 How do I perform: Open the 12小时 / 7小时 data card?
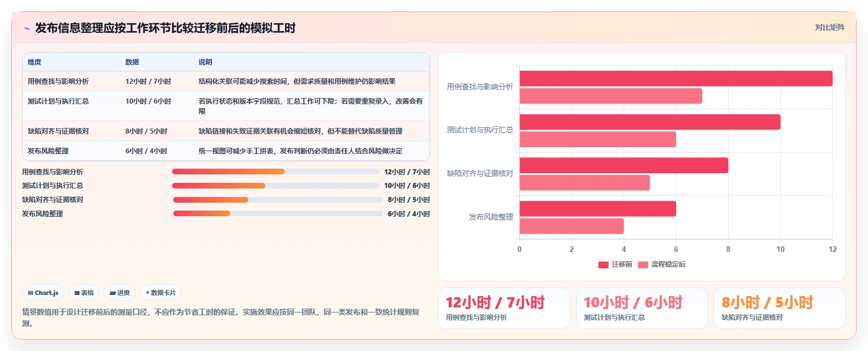tap(504, 308)
